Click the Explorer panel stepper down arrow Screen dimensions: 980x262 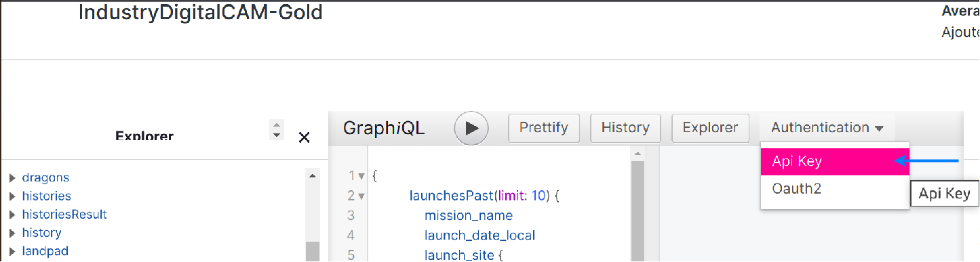[x=276, y=135]
